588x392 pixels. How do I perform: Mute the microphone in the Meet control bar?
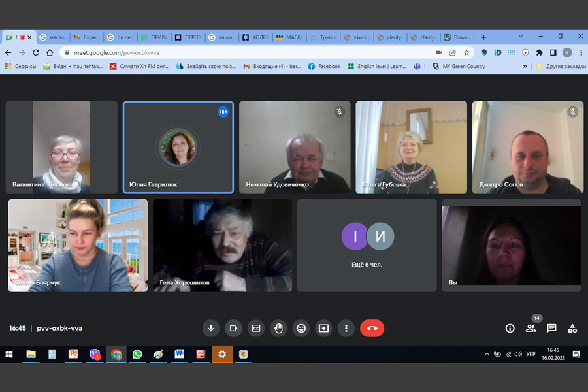[x=211, y=328]
